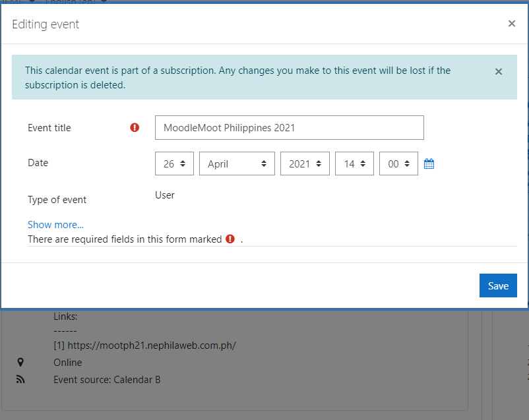Click the subscription warning message text
The width and height of the screenshot is (529, 420).
tap(237, 78)
